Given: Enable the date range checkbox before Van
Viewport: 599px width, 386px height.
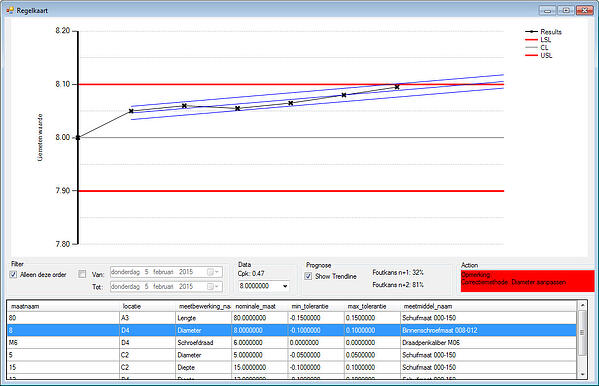Looking at the screenshot, I should pyautogui.click(x=82, y=274).
